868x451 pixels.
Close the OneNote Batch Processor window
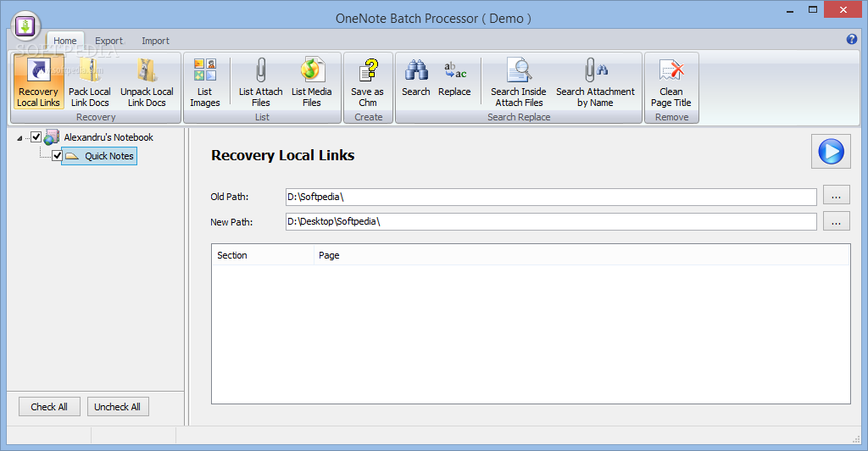[x=843, y=10]
